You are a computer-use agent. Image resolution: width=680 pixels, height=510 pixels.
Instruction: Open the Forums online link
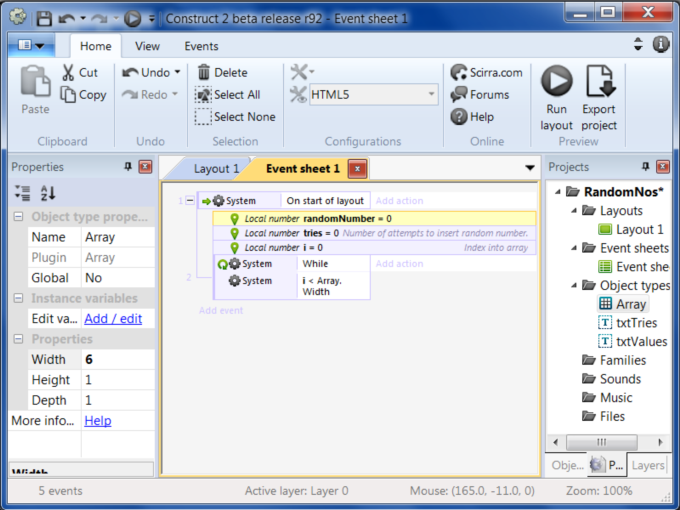tap(479, 95)
